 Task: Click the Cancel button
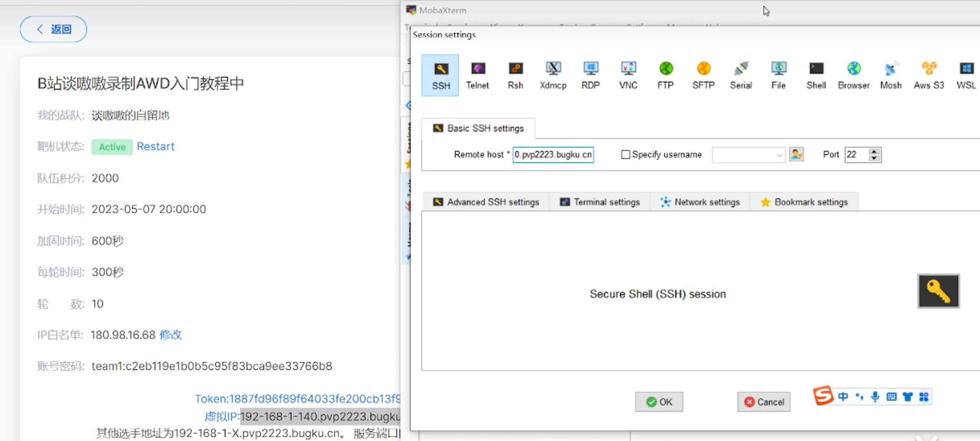764,402
